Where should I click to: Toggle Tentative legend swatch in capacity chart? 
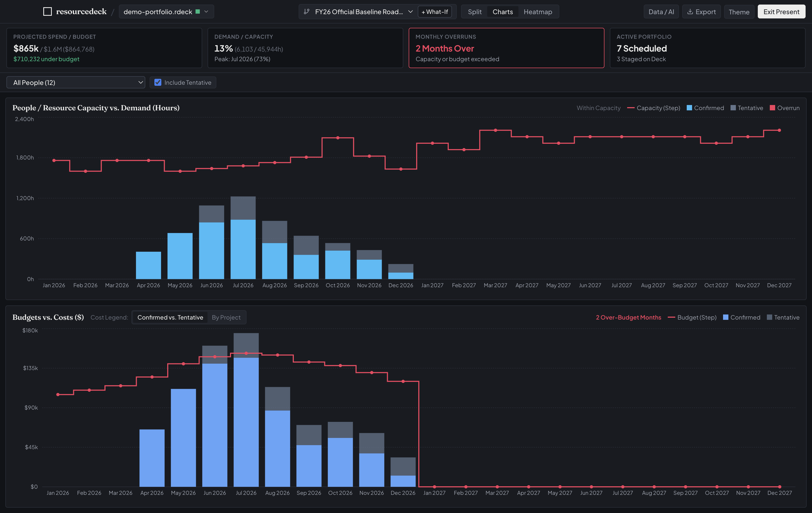(733, 108)
